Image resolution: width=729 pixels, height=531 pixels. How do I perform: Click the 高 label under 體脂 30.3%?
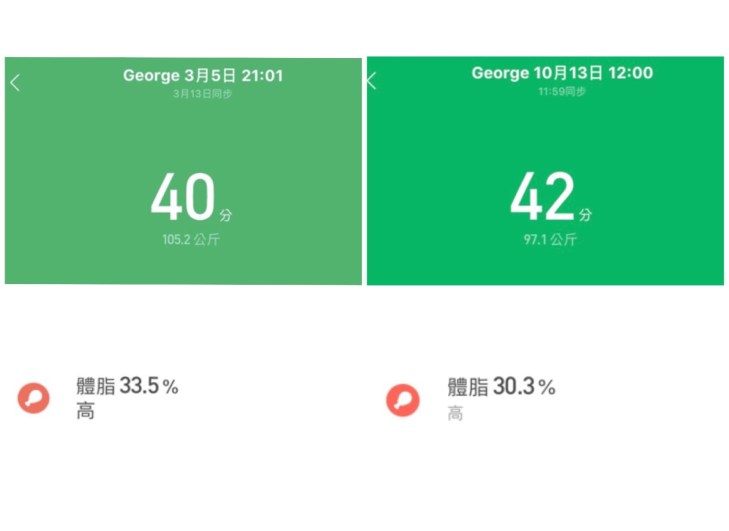click(456, 413)
